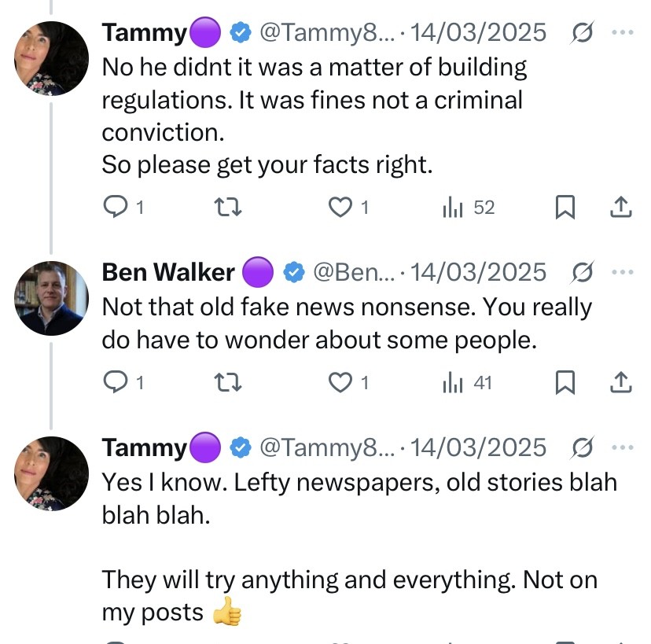
Task: Bookmark Tammy's building regulations tweet
Action: [x=565, y=207]
